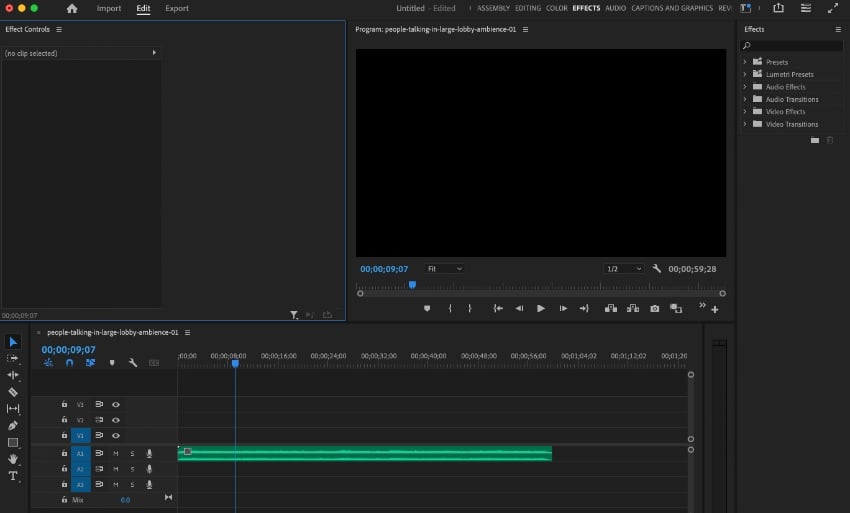Open playback resolution 1/2 dropdown
This screenshot has width=850, height=513.
[x=623, y=268]
